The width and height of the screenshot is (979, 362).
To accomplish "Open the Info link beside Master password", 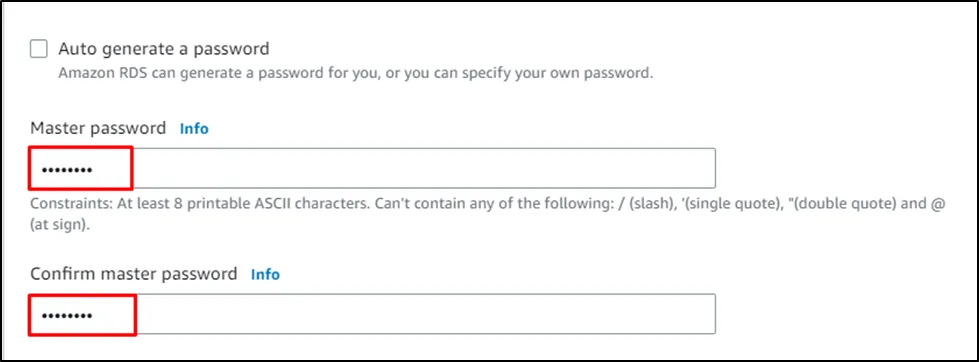I will pos(194,129).
